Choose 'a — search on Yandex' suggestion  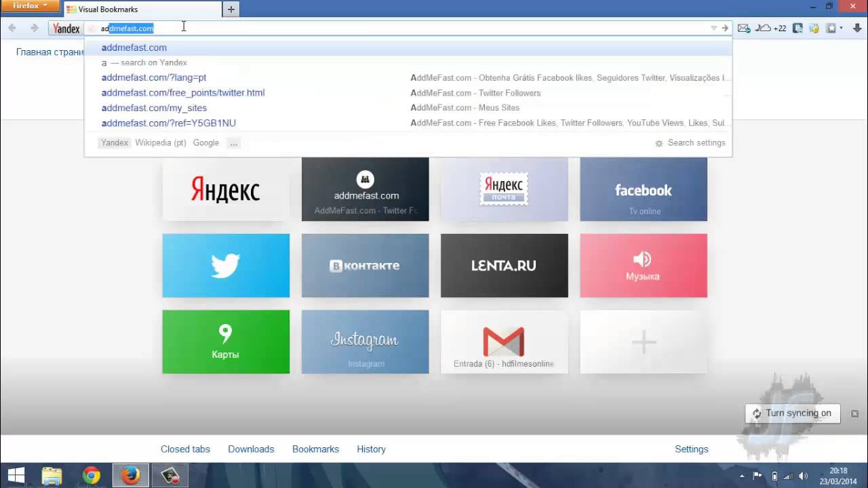408,62
